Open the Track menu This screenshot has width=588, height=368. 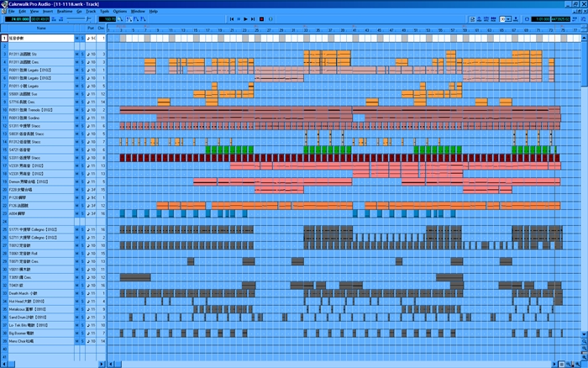(90, 11)
